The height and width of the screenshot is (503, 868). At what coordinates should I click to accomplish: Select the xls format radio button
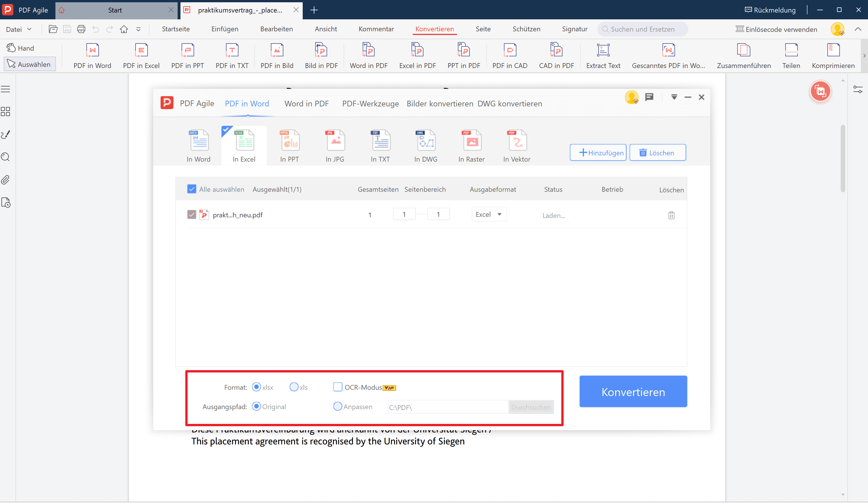coord(294,387)
